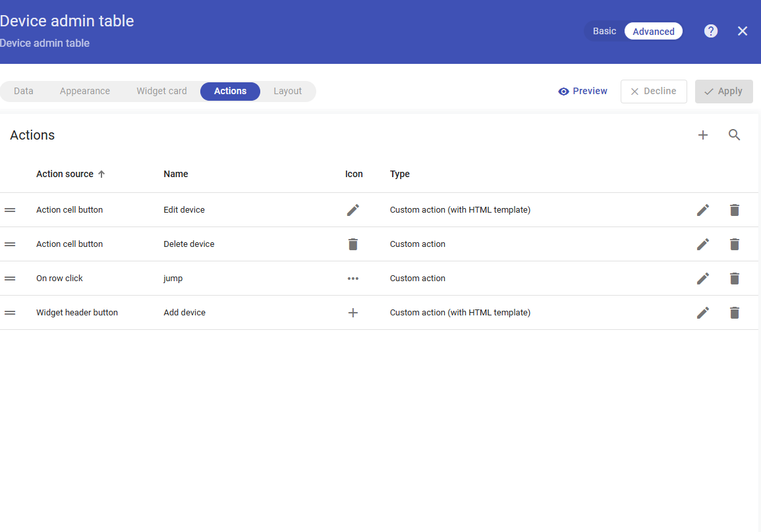Toggle widget Preview with eye icon
The image size is (761, 532).
click(582, 92)
